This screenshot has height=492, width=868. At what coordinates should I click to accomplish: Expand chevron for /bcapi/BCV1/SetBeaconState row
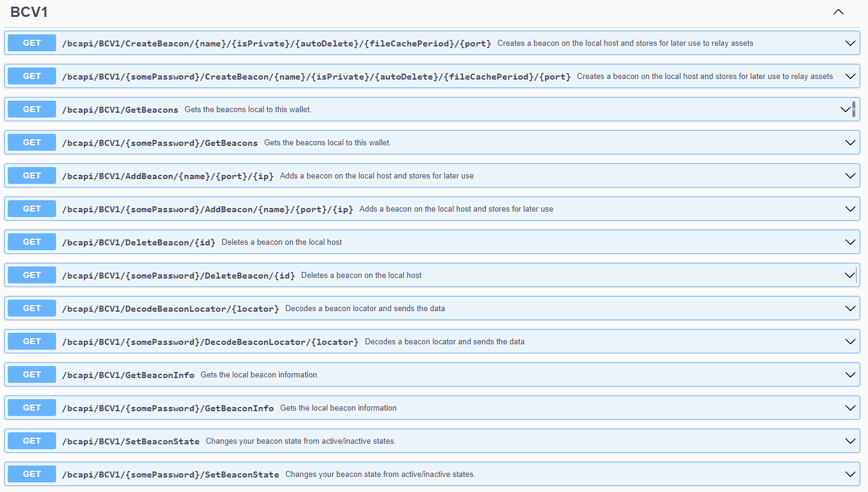click(x=851, y=441)
